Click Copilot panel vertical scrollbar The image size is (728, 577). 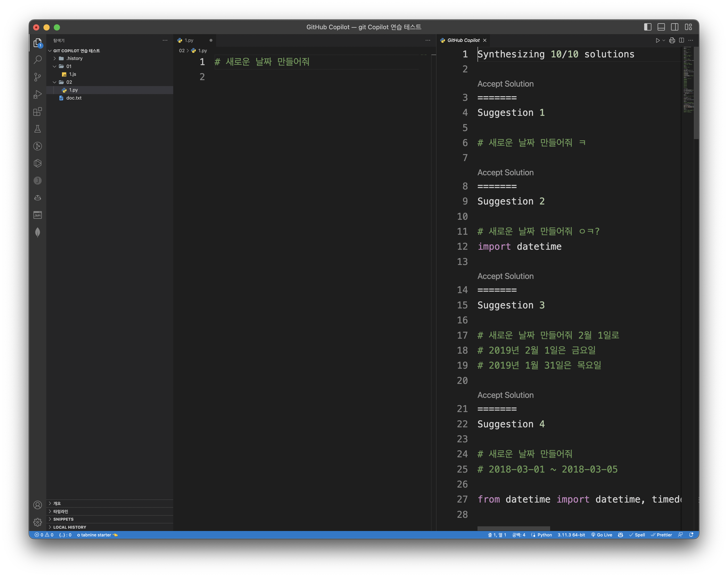pyautogui.click(x=696, y=93)
